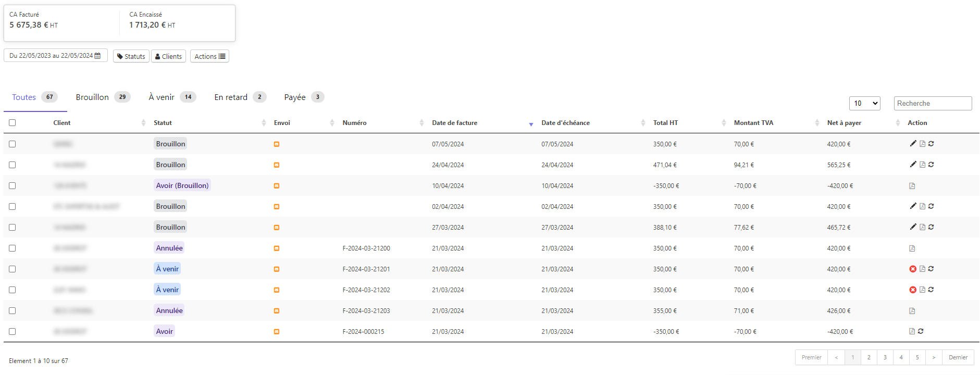The height and width of the screenshot is (375, 980).
Task: Click the red cancel icon for invoice F-2024-03-21201
Action: (x=913, y=269)
